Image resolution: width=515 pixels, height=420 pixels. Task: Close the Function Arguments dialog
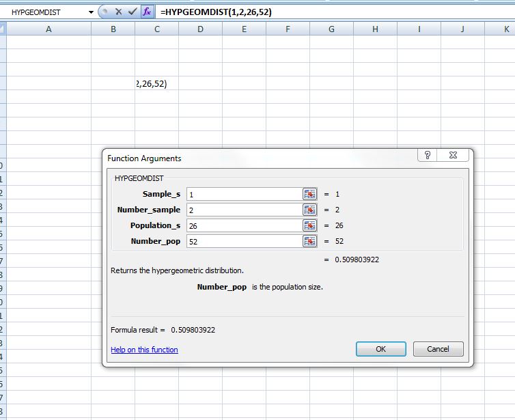(453, 156)
